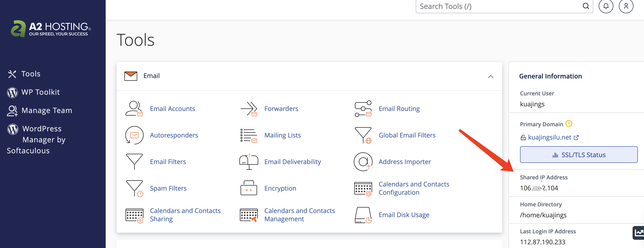Click the Calendars and Contacts Management icon
This screenshot has width=644, height=248.
[x=249, y=215]
